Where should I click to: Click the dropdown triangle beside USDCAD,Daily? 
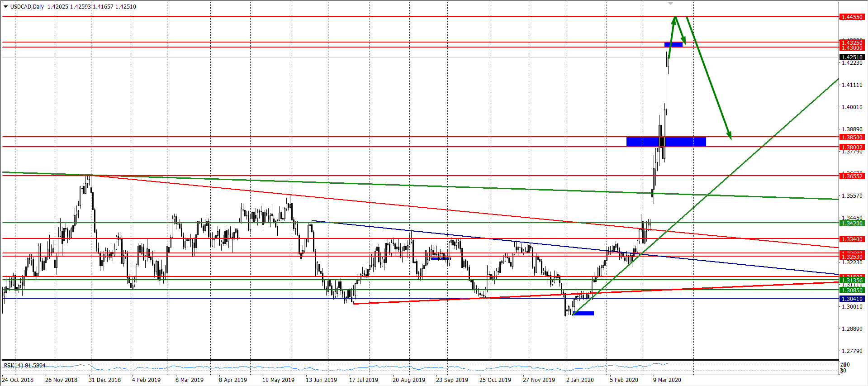tap(5, 7)
